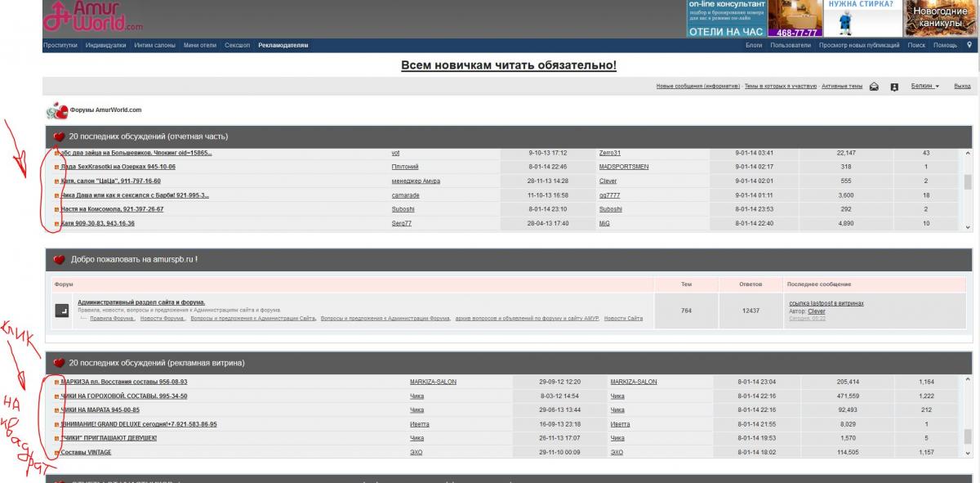The image size is (980, 483).
Task: Open the Всем новичкам читать обязательно link
Action: (x=508, y=65)
